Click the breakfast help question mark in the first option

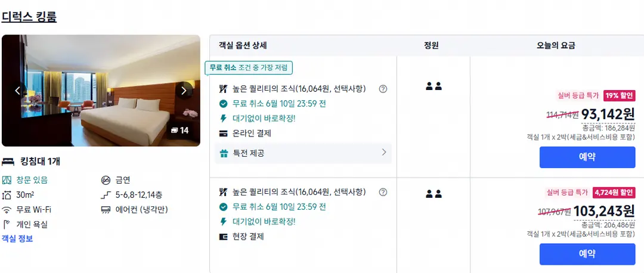tap(383, 89)
